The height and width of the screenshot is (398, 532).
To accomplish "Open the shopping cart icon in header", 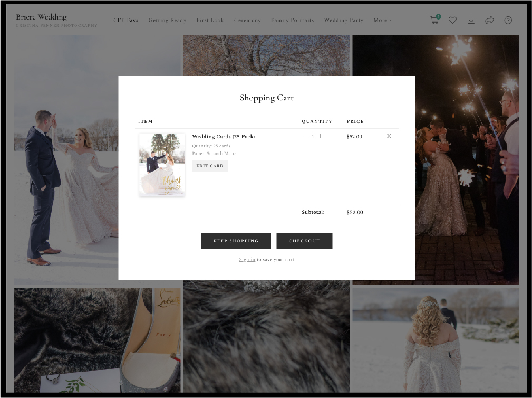I will (x=434, y=20).
